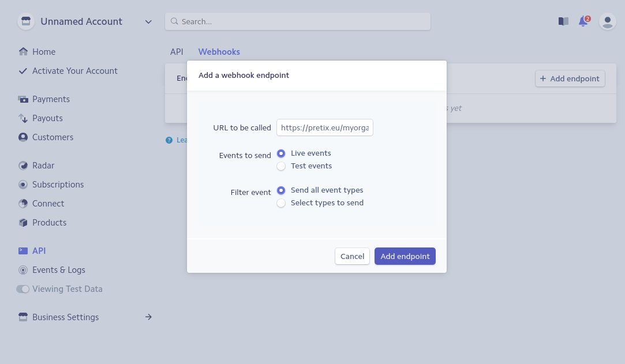
Task: Open the notifications bell icon
Action: 583,21
